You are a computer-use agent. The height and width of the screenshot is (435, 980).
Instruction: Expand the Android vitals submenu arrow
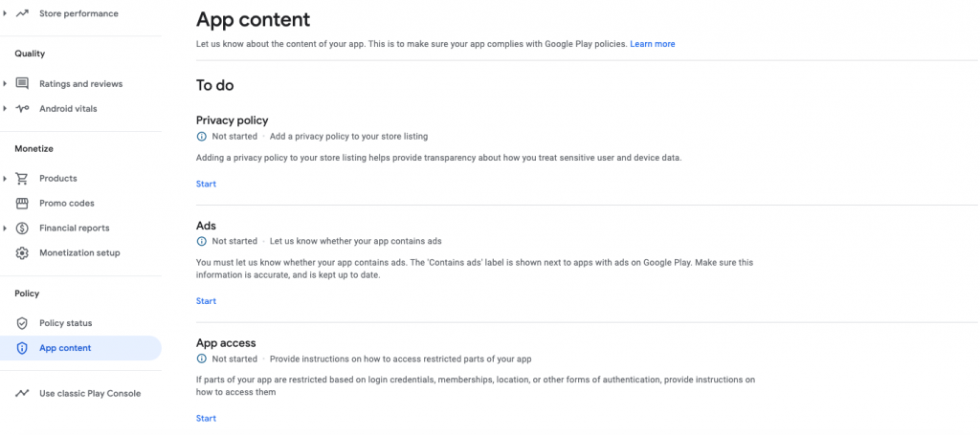pos(6,109)
